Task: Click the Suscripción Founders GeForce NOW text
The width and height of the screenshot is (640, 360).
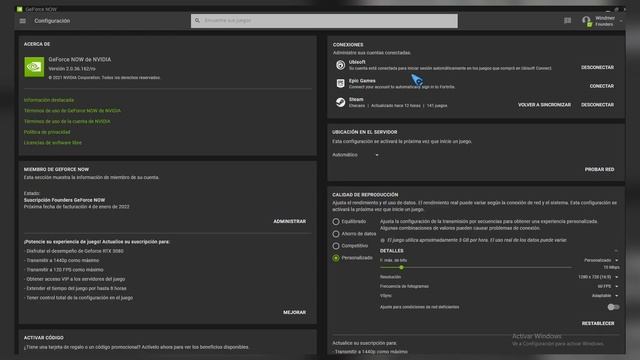Action: coord(64,200)
